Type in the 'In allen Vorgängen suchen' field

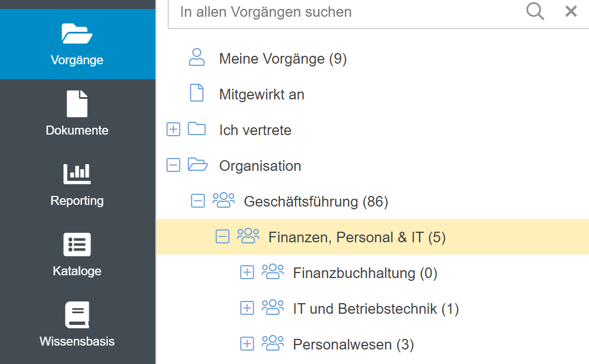[346, 12]
